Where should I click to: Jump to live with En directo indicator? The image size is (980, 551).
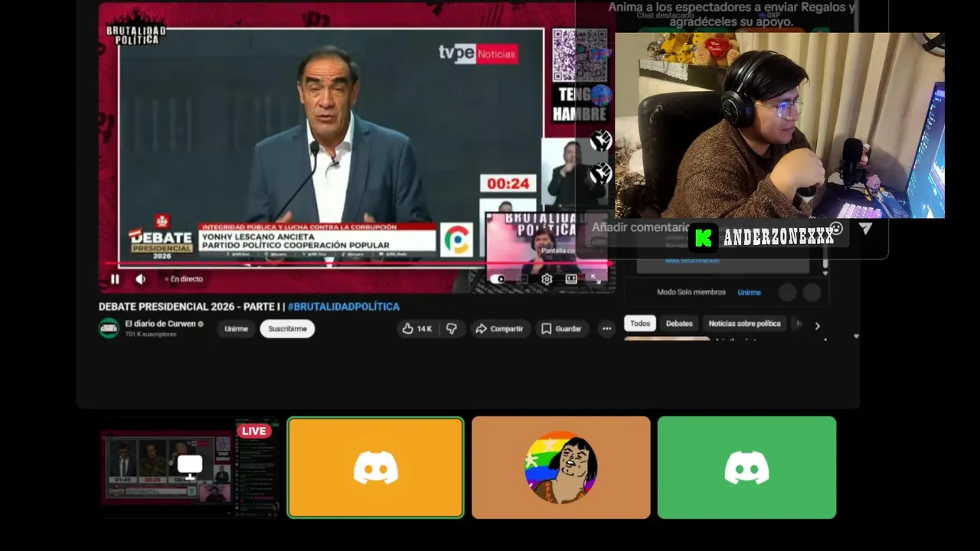coord(184,279)
